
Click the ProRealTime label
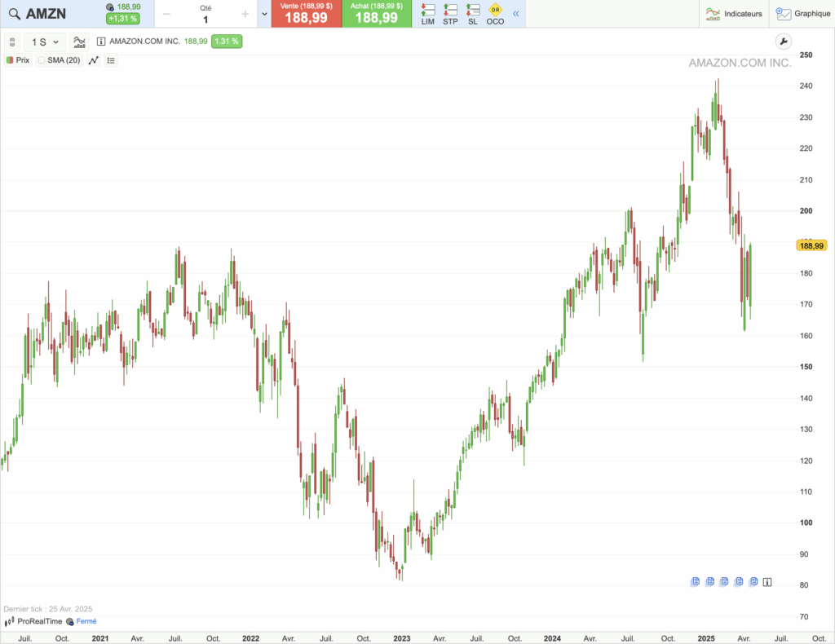[39, 622]
